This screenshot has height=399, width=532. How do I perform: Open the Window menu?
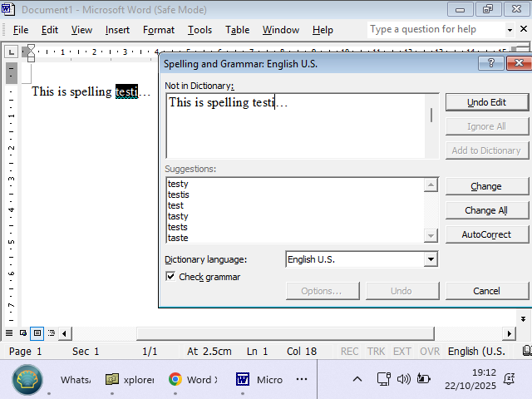pyautogui.click(x=281, y=30)
